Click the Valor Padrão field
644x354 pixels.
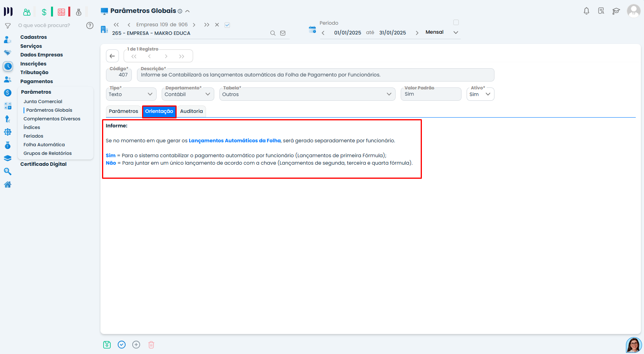[431, 94]
